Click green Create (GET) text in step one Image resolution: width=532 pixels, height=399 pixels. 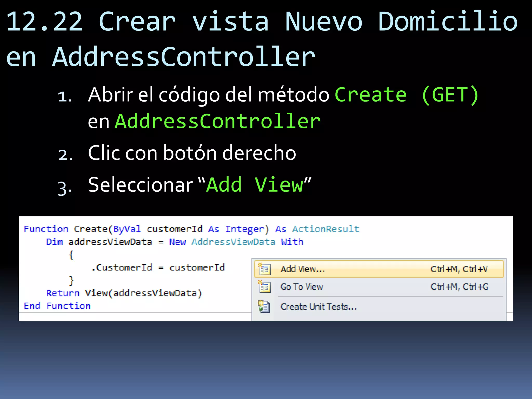coord(407,95)
